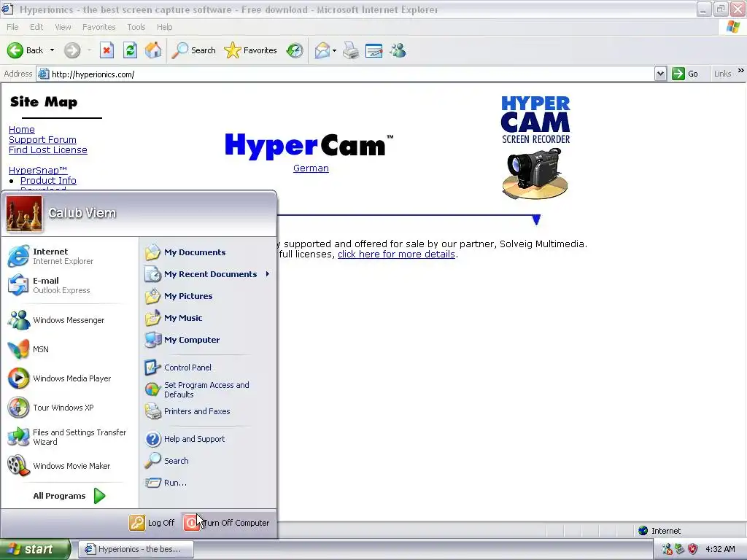Screen dimensions: 747x560
Task: Open Help and Support in Start menu
Action: tap(208, 439)
